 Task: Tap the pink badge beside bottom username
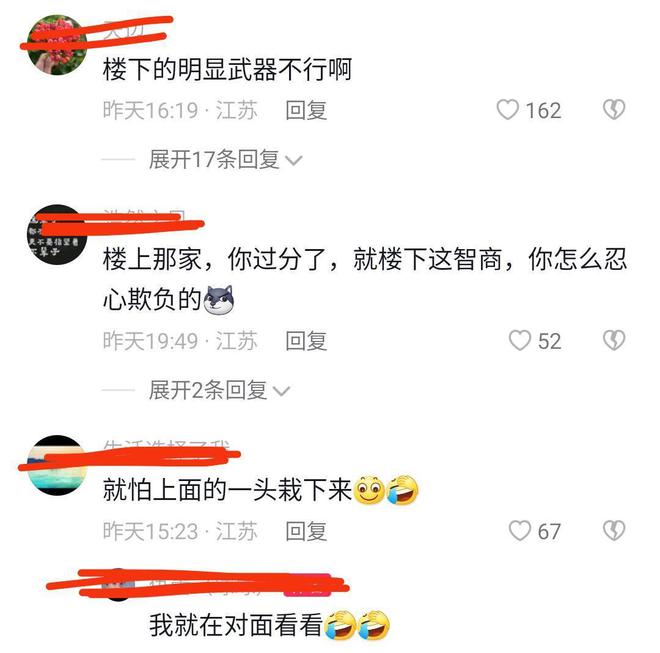tap(307, 585)
